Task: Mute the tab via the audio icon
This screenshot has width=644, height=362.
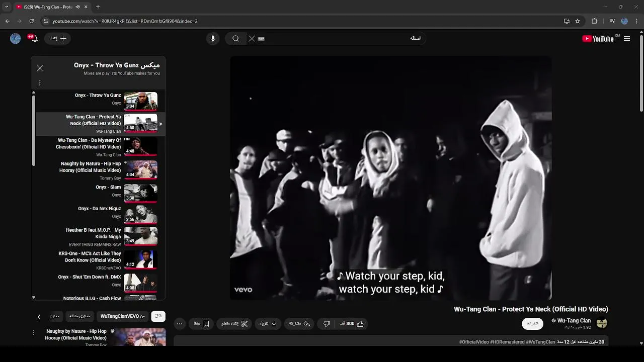Action: pyautogui.click(x=77, y=7)
